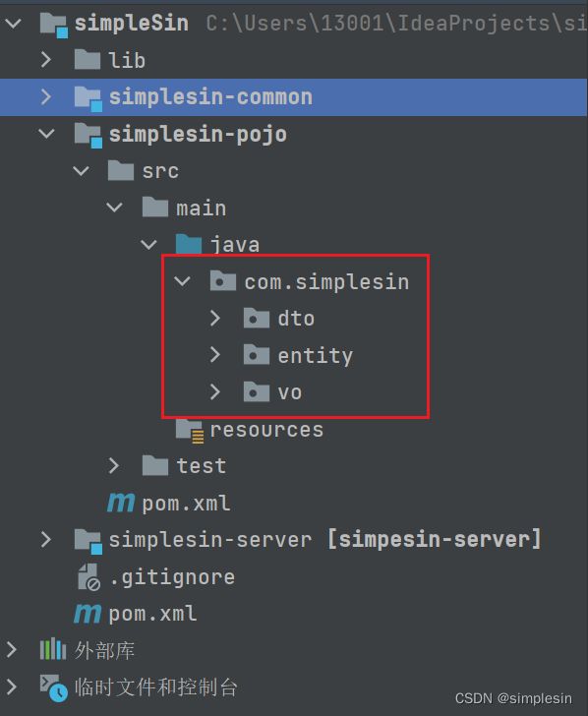Click the lib folder icon

point(88,60)
